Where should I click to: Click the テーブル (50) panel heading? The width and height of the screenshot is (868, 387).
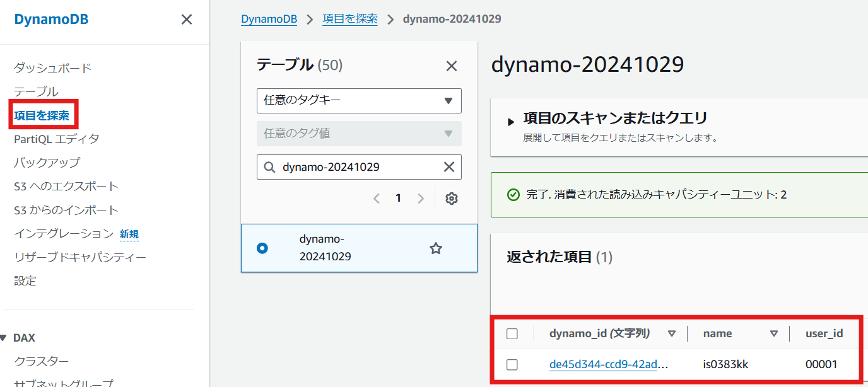(x=300, y=65)
